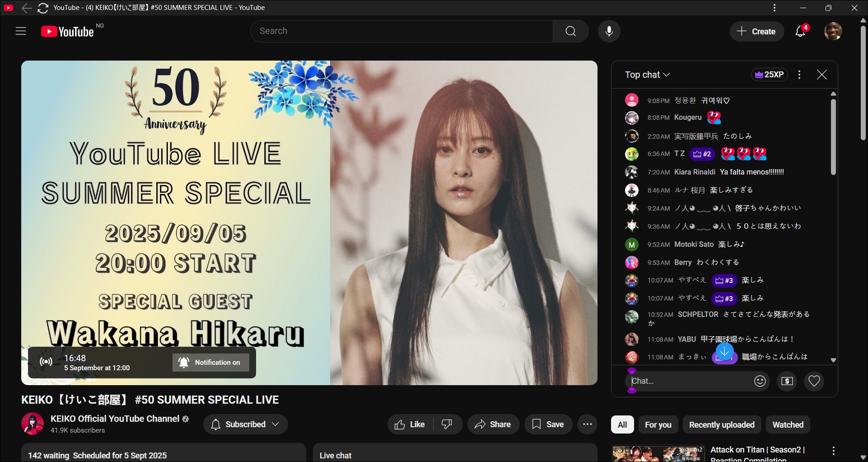Reload the page with refresh icon

pyautogui.click(x=43, y=8)
